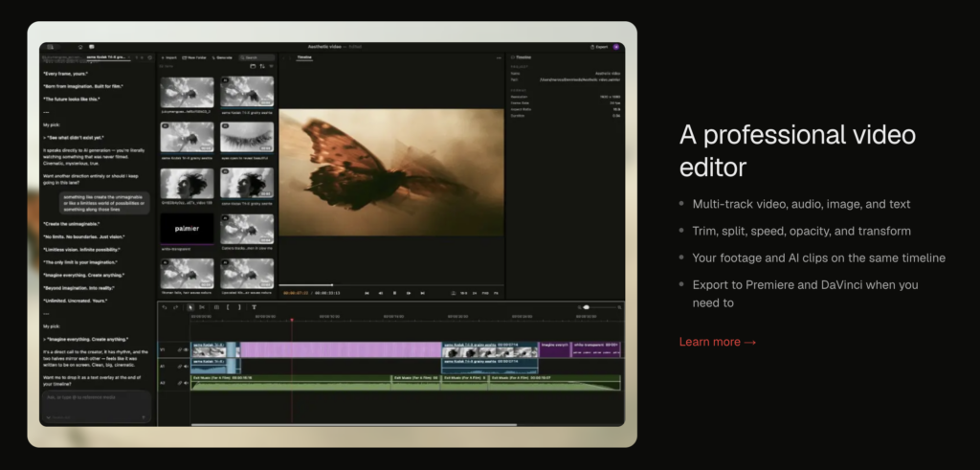Pause playback with the center pause button
The image size is (980, 470).
[x=394, y=293]
